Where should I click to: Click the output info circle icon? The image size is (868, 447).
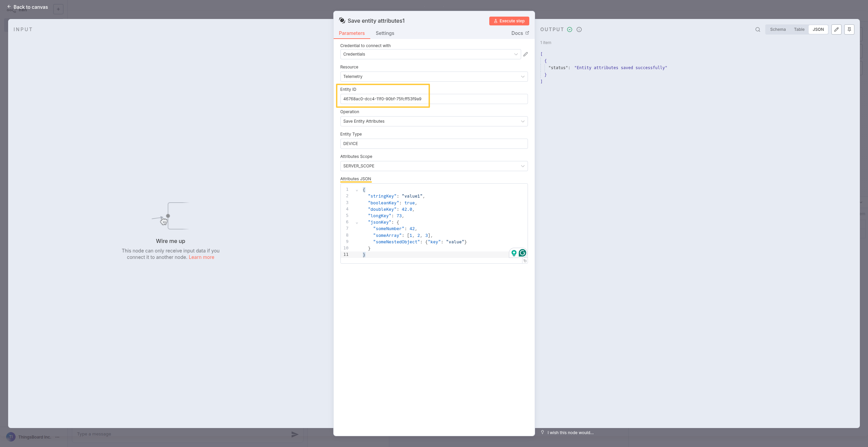pos(579,29)
